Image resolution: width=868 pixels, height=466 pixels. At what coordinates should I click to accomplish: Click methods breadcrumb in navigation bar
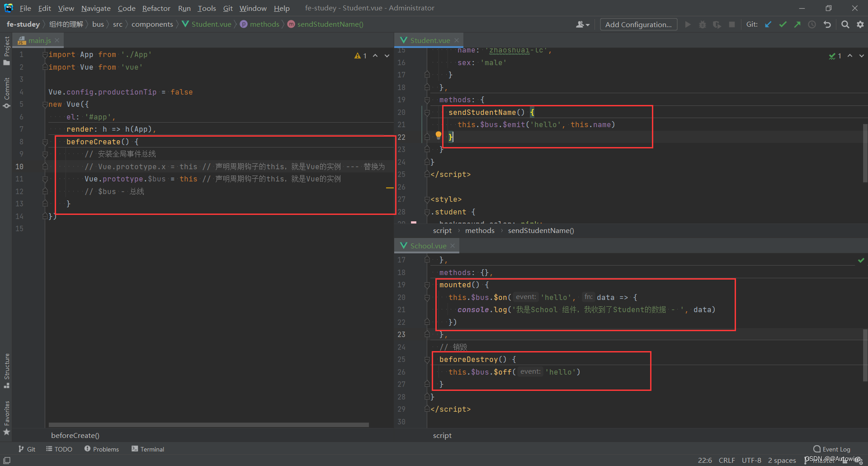260,24
